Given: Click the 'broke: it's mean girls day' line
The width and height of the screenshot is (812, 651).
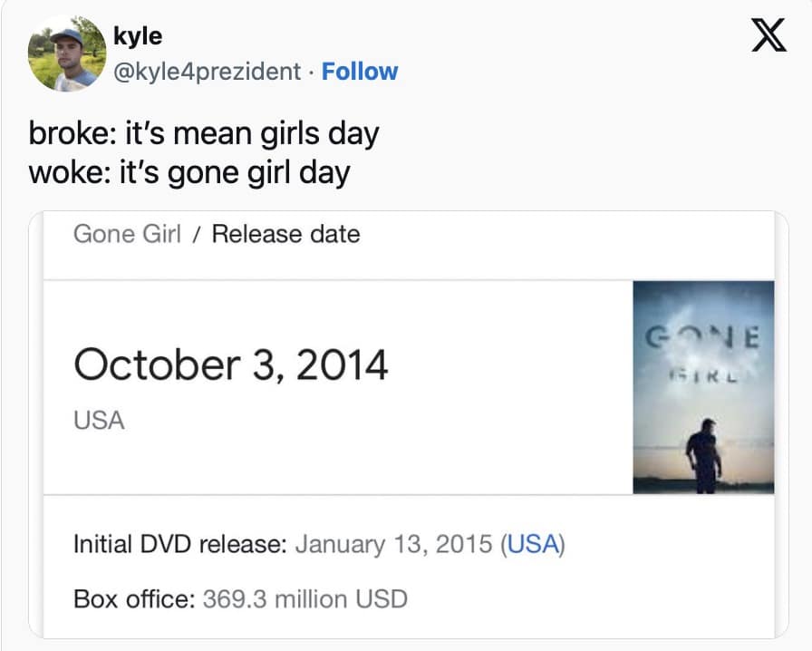Looking at the screenshot, I should [x=203, y=133].
